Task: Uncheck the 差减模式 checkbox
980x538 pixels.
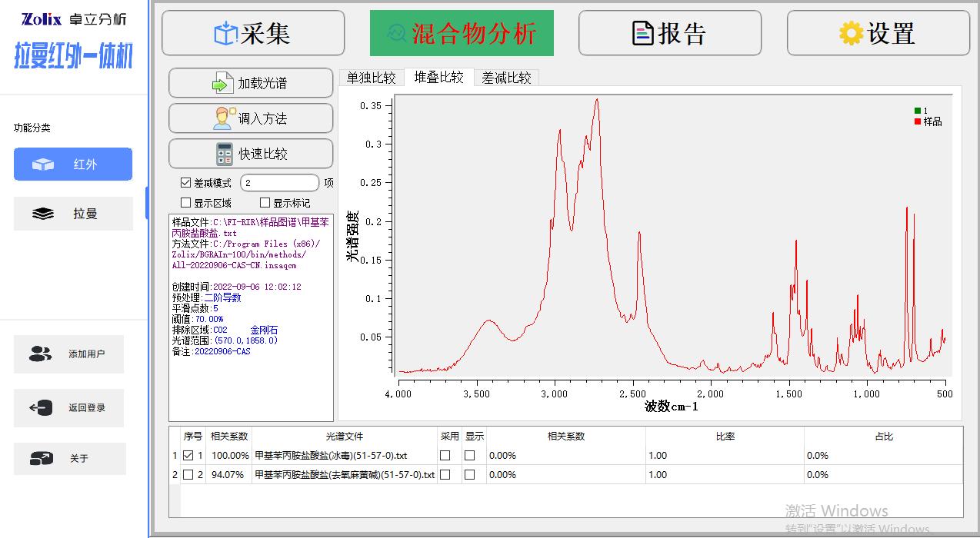Action: tap(185, 183)
